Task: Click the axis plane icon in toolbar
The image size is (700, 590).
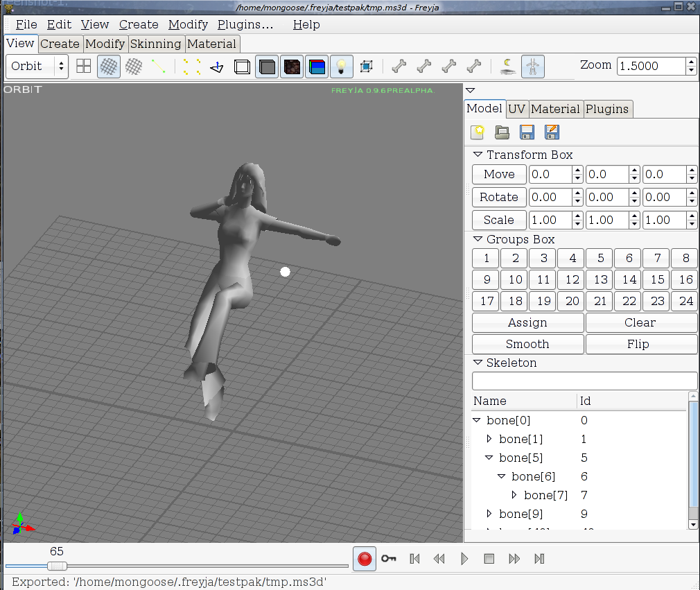Action: [x=217, y=67]
